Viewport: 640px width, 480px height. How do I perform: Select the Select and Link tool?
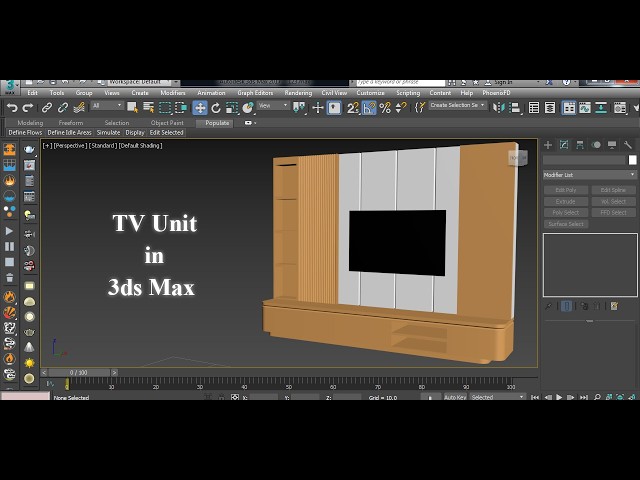47,108
